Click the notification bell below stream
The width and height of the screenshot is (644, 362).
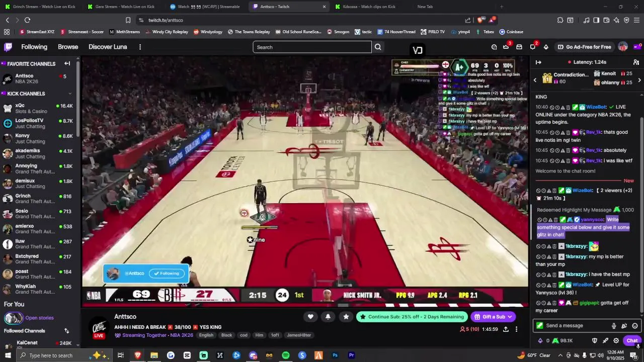[x=328, y=316]
